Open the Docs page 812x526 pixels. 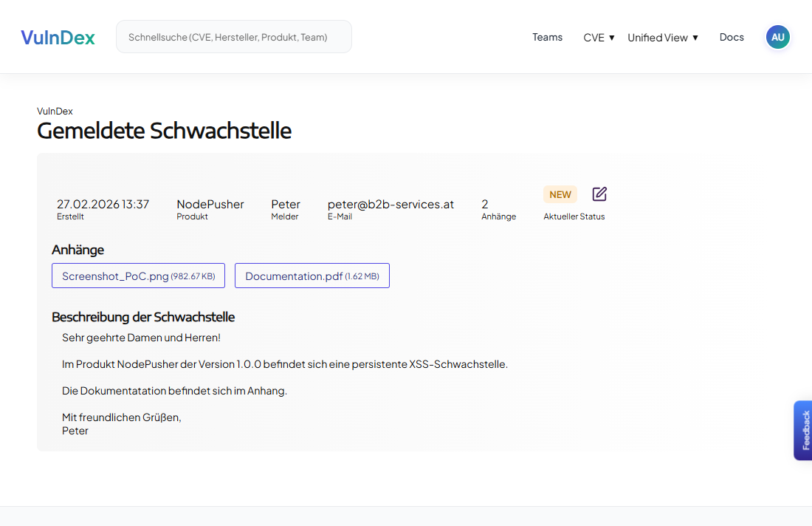pyautogui.click(x=732, y=37)
